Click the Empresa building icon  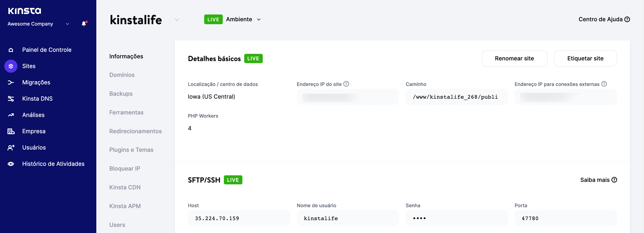(11, 131)
